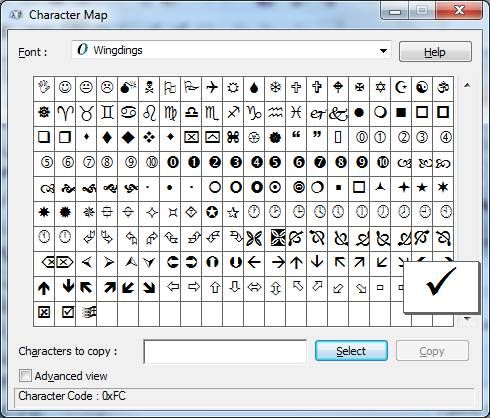Select the skull and crossbones character

tap(149, 88)
